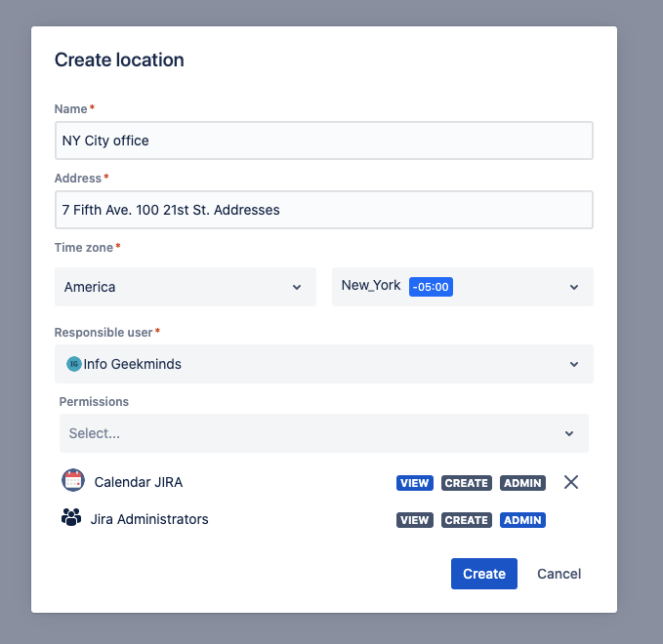Click the Create button
The image size is (663, 644).
point(483,574)
